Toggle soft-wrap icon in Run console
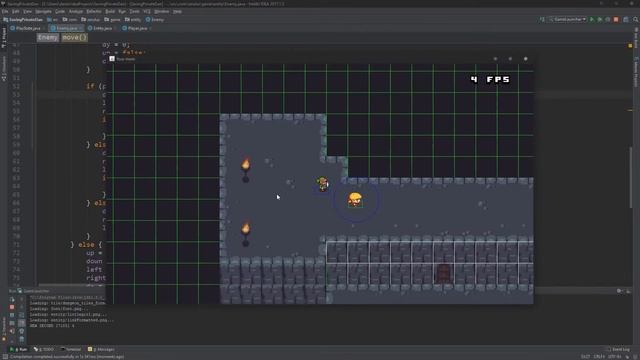This screenshot has height=360, width=640. pos(22,315)
